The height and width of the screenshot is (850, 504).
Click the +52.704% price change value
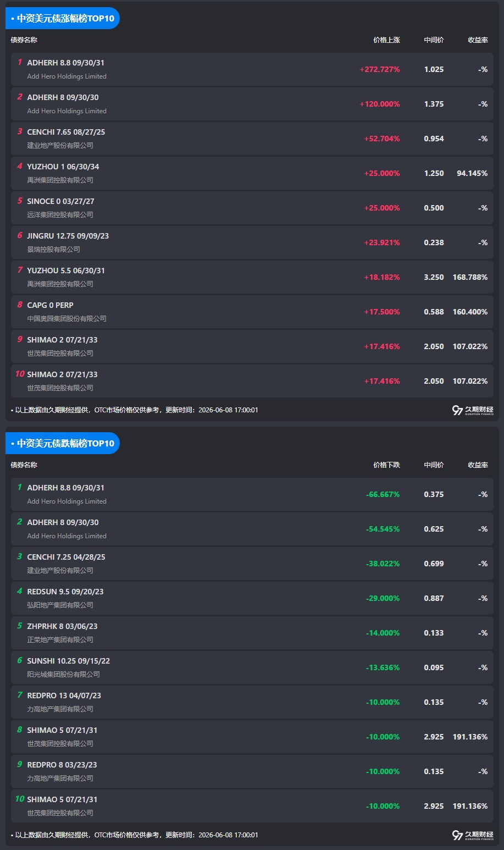coord(382,139)
